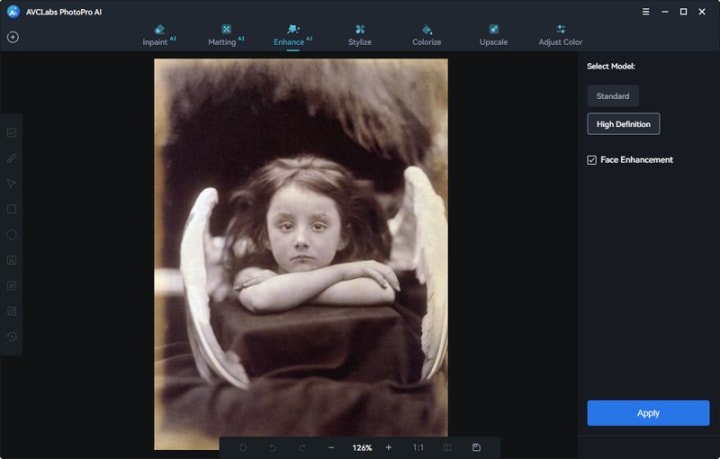
Task: Maximize the AVCLabs window
Action: click(683, 12)
